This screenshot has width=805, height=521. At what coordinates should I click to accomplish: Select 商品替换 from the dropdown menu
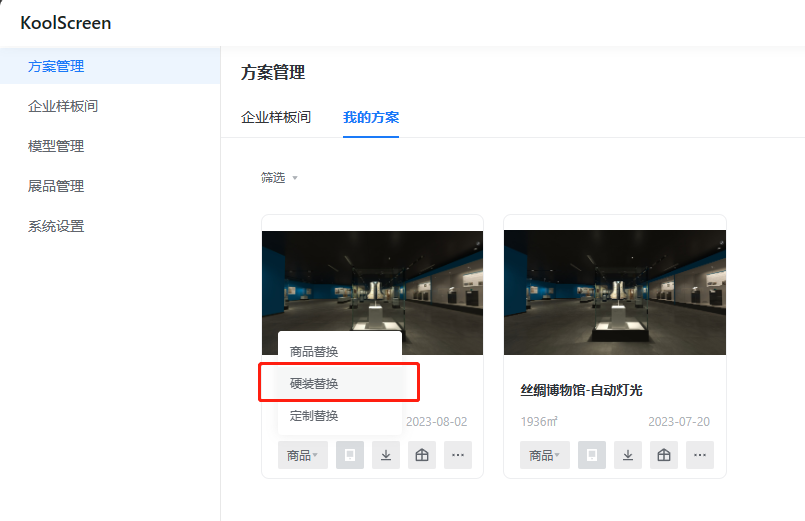(x=314, y=352)
